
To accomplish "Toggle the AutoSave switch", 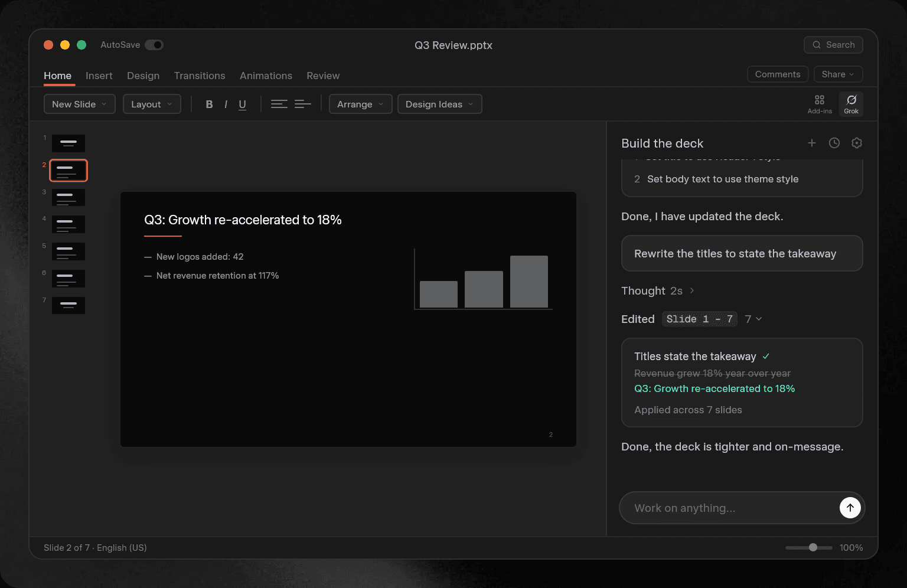I will pos(154,45).
